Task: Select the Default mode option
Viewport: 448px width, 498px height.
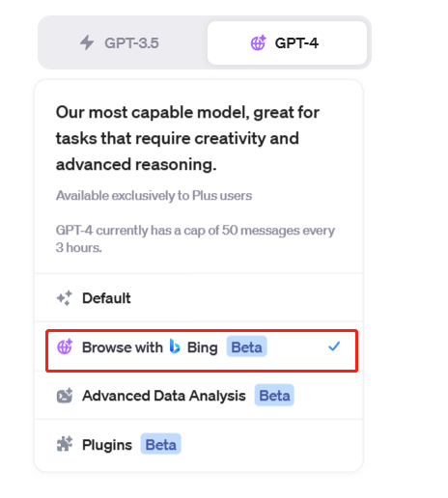Action: (x=199, y=298)
